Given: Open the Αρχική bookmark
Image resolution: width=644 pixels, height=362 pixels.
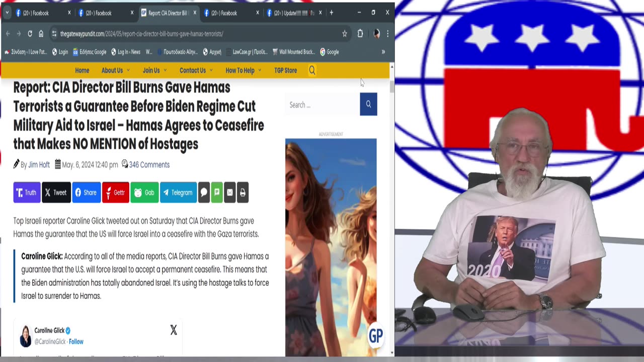Looking at the screenshot, I should (212, 52).
